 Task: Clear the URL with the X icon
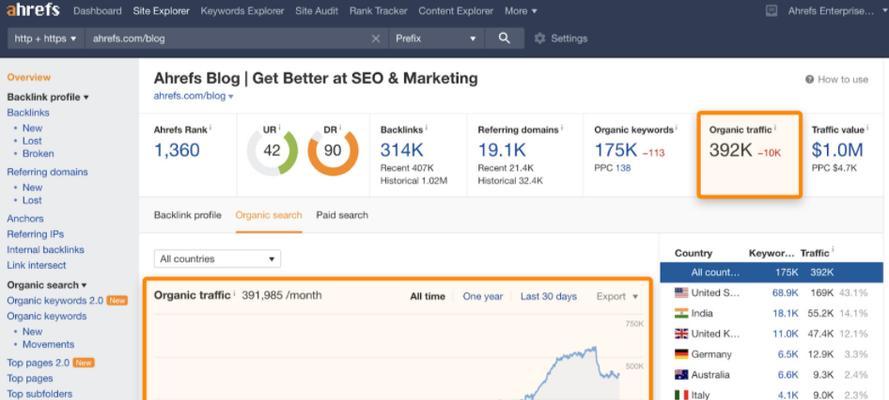375,39
